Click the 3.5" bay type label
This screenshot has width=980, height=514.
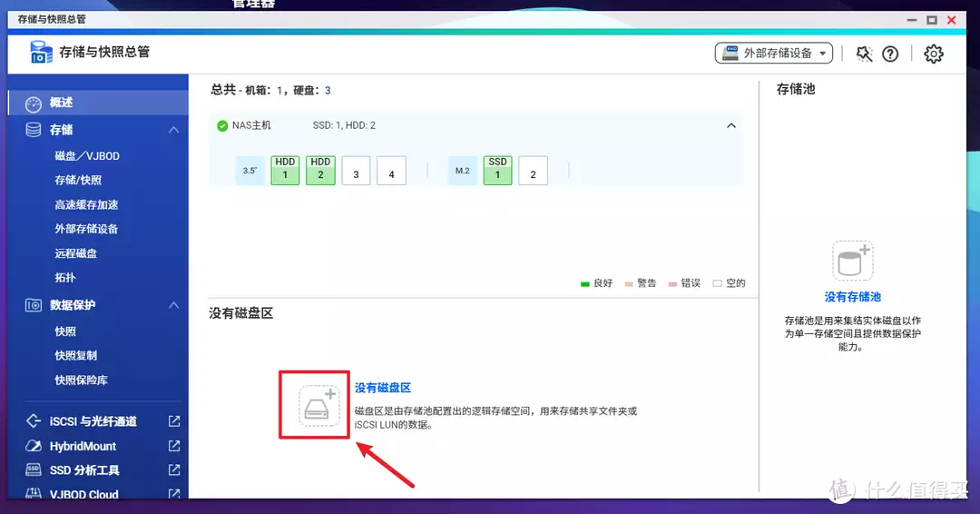[250, 171]
